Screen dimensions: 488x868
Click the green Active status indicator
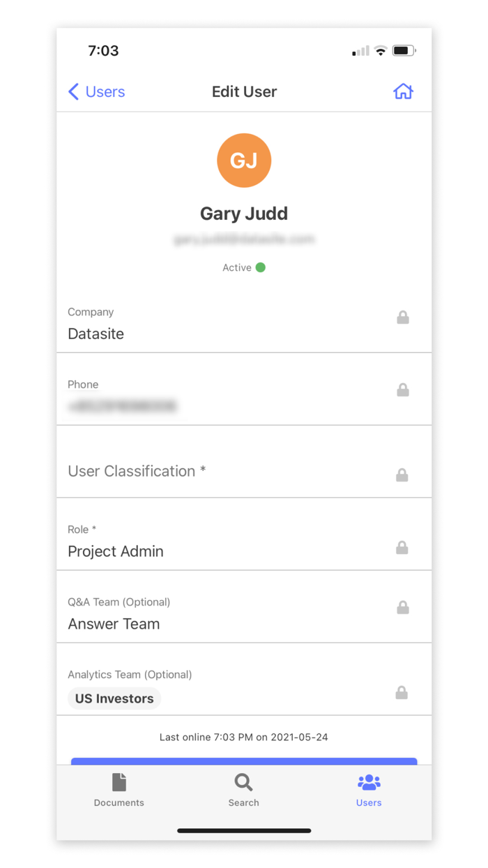pos(261,267)
